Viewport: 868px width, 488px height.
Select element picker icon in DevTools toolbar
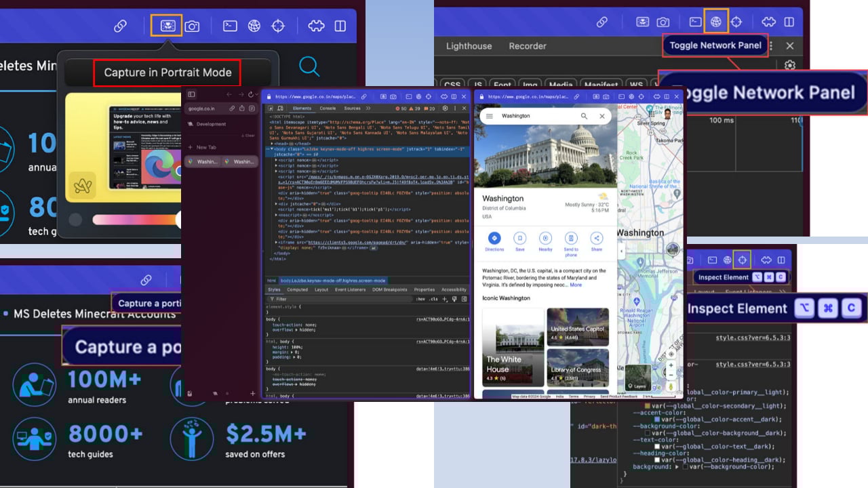[271, 108]
